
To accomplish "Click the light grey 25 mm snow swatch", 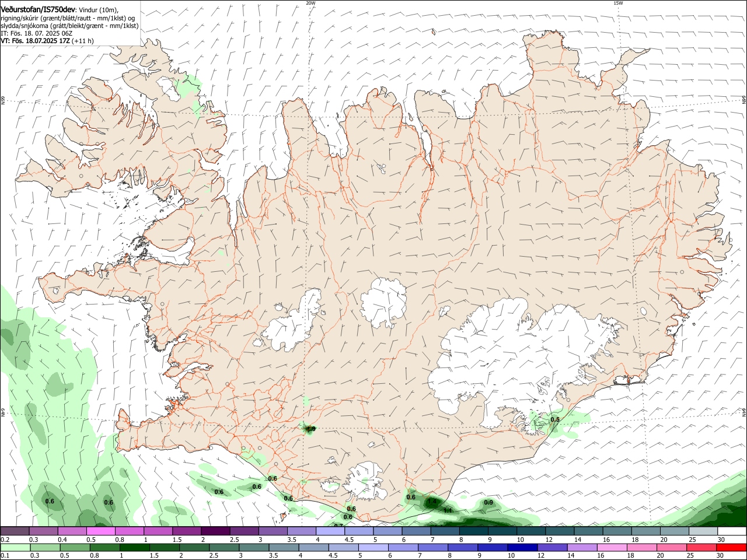I will click(x=703, y=531).
